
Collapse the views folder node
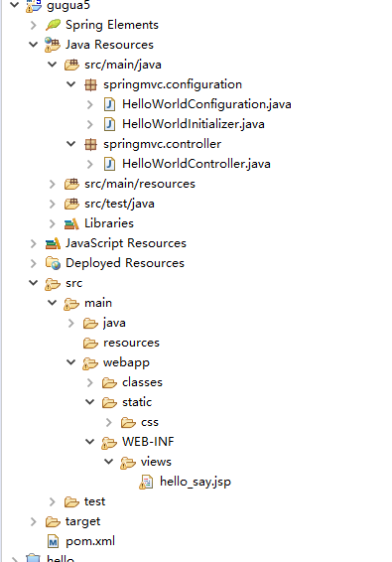(x=109, y=462)
